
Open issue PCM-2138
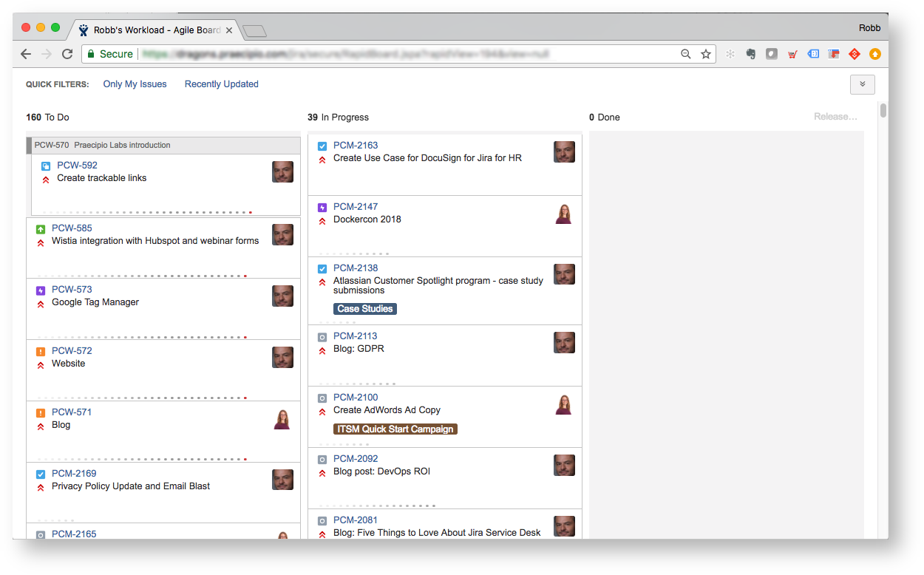point(356,268)
